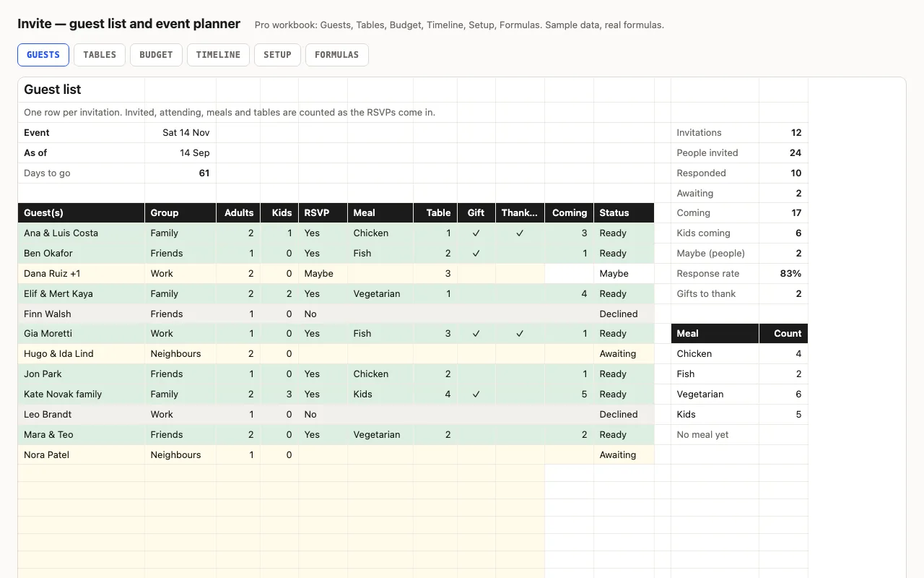This screenshot has width=924, height=578.
Task: Select Dana Ruiz's Maybe RSVP cell
Action: pyautogui.click(x=323, y=274)
